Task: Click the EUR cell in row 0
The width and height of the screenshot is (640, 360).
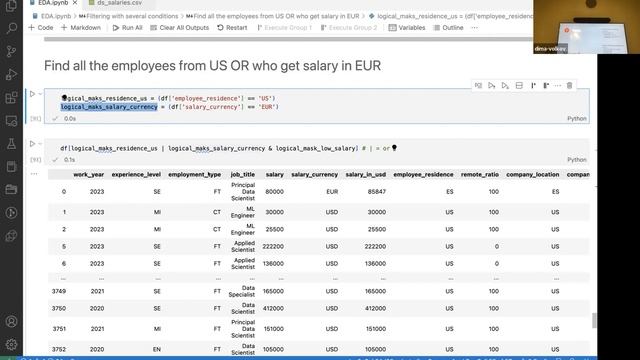Action: [x=332, y=191]
